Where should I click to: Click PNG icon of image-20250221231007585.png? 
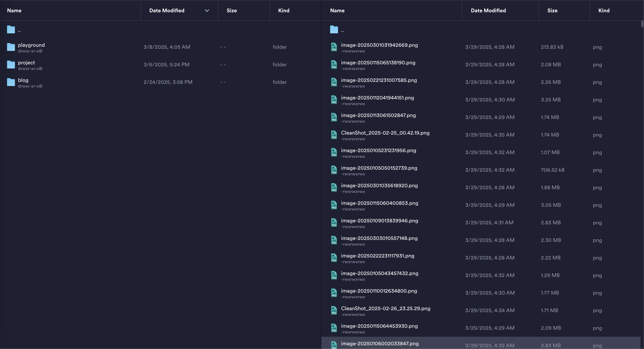334,82
